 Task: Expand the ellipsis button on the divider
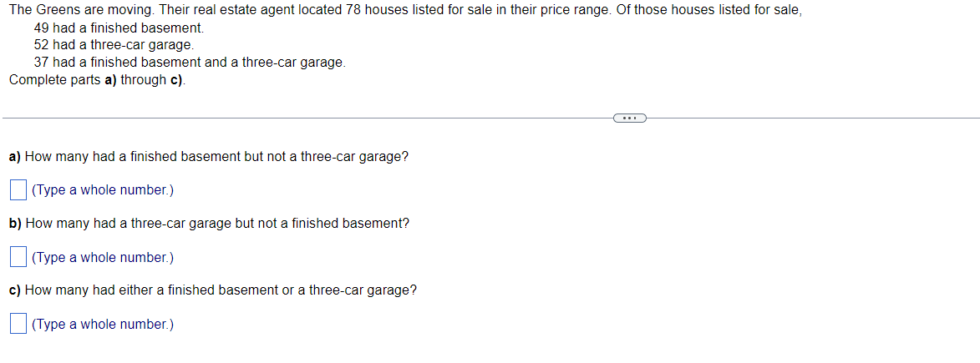click(x=629, y=118)
